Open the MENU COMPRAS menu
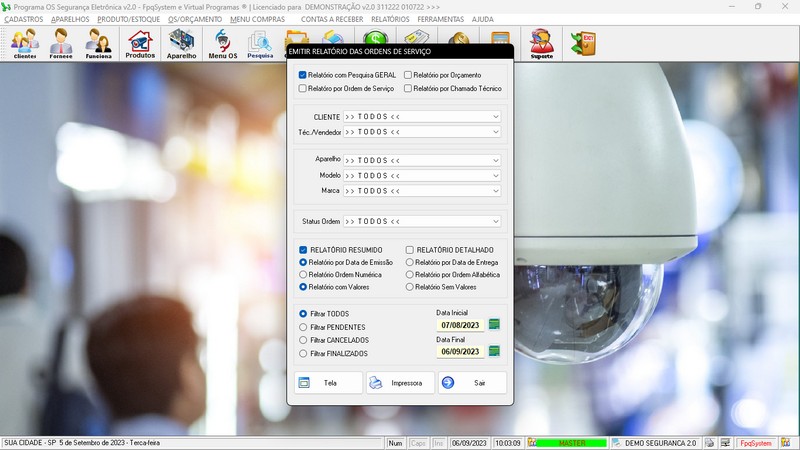 [257, 19]
